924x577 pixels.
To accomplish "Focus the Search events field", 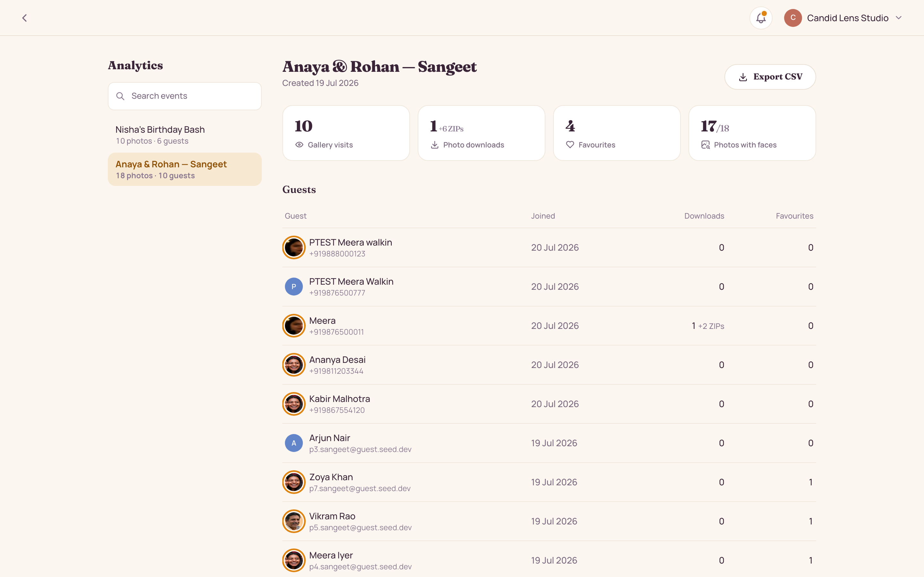I will [x=185, y=96].
